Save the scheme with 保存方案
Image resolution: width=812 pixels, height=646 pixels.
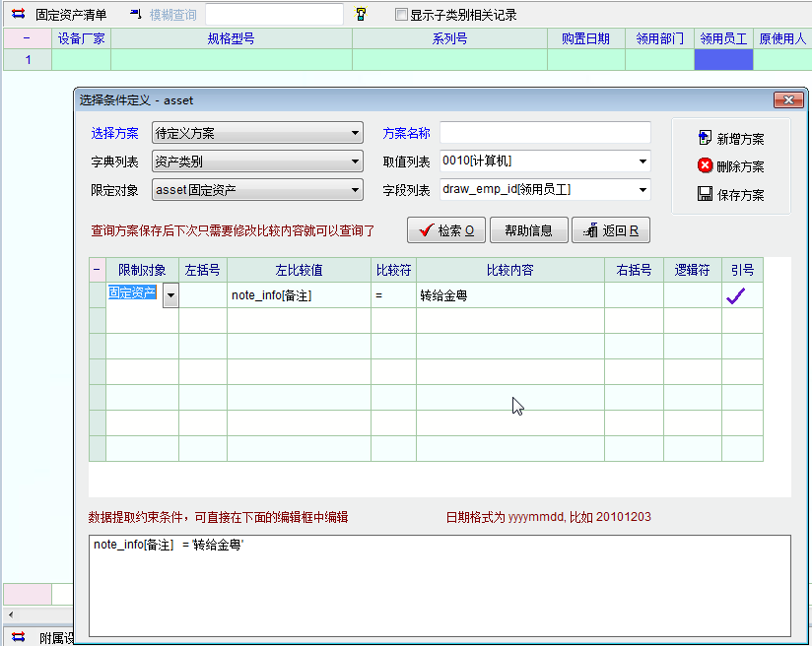point(730,195)
